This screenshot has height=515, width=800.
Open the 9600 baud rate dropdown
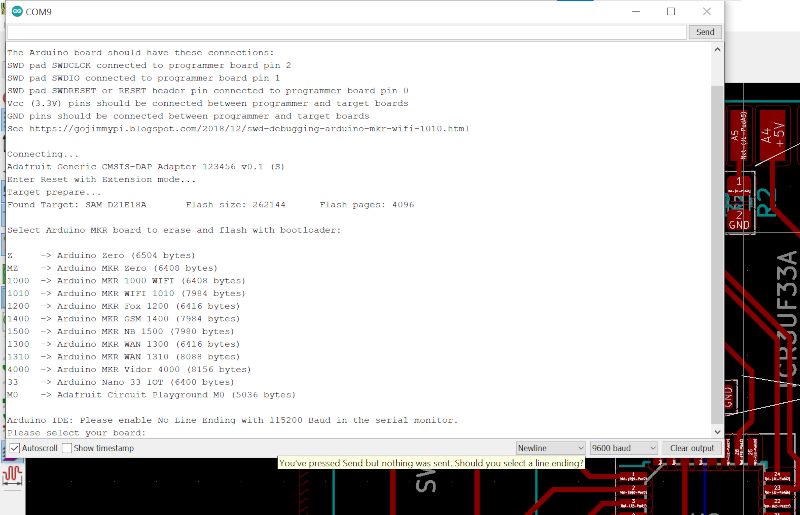point(623,448)
